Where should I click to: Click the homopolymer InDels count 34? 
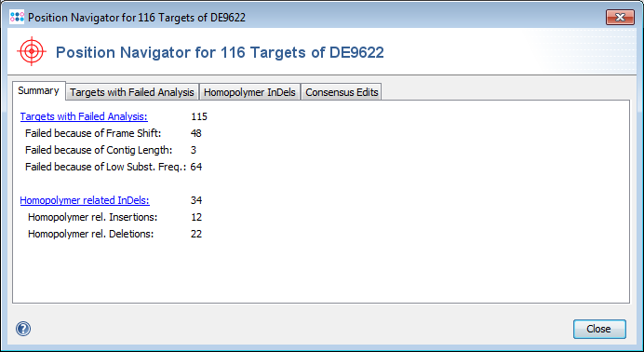click(196, 200)
